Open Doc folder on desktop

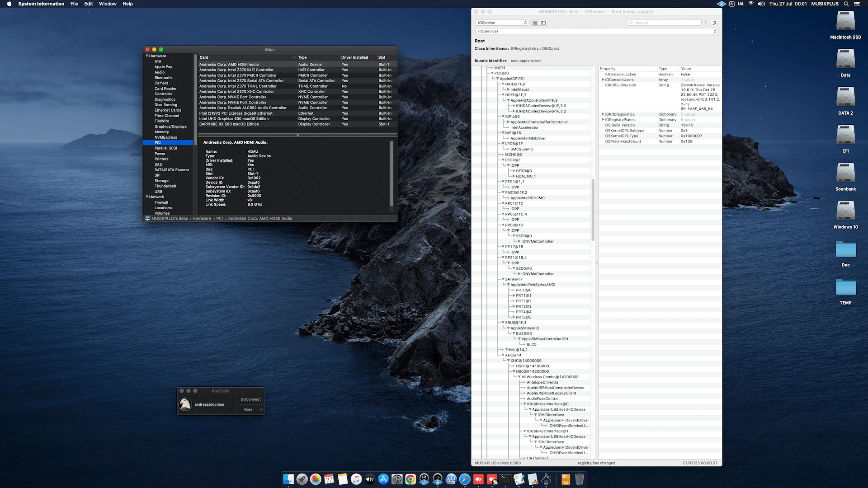[x=845, y=249]
